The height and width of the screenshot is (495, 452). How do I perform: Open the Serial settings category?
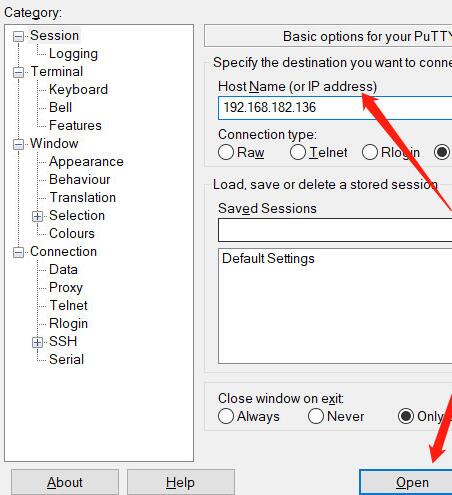pos(66,359)
